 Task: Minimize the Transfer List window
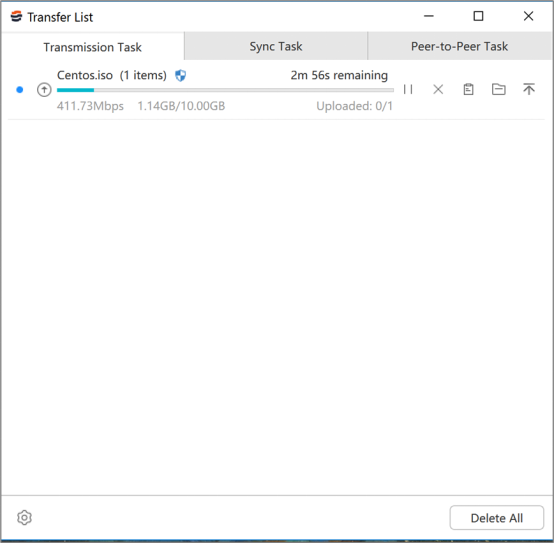[429, 16]
